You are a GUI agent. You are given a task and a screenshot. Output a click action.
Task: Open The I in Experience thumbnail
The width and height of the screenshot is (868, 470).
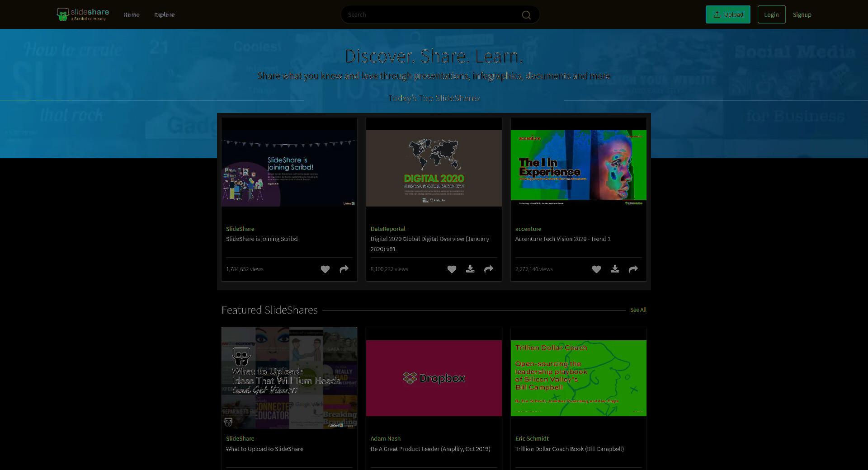tap(579, 168)
